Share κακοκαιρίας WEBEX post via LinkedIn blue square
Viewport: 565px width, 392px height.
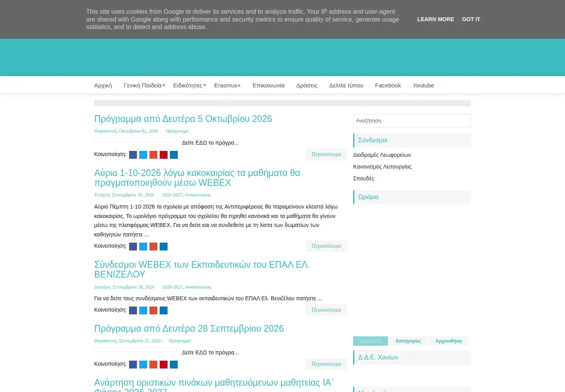click(x=164, y=247)
